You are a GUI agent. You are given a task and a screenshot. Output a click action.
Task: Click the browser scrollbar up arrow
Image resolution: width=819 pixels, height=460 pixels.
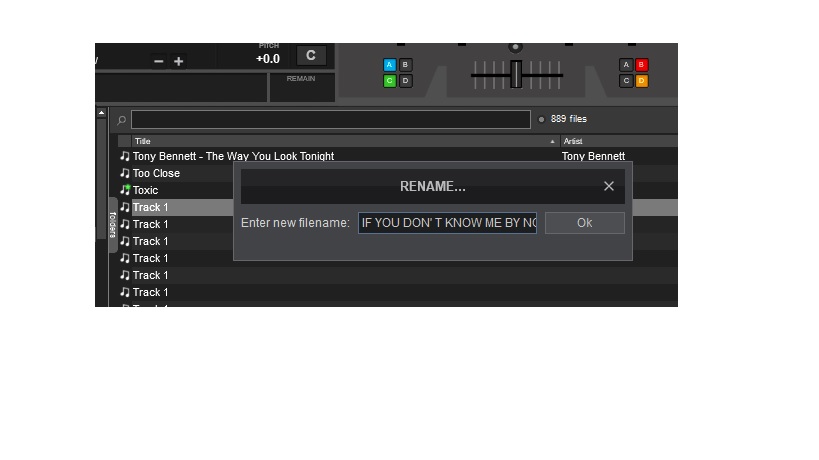pos(101,113)
